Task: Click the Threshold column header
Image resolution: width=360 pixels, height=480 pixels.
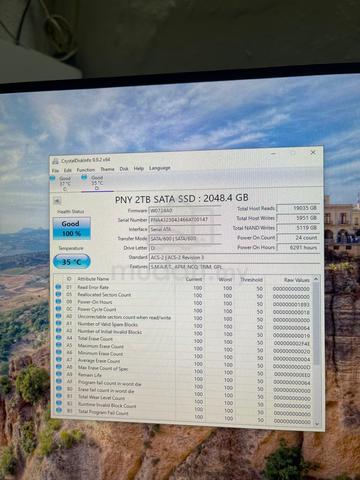Action: click(251, 280)
